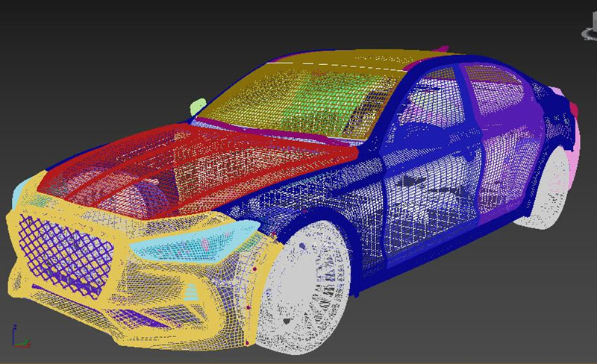Click the ViewCube compass ring
Viewport: 597px width, 364px height.
click(x=587, y=33)
